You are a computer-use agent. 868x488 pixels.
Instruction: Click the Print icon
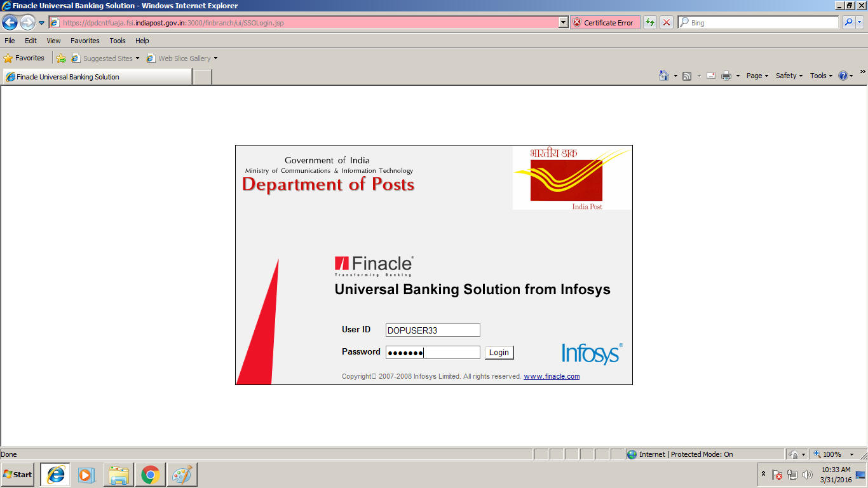click(725, 75)
